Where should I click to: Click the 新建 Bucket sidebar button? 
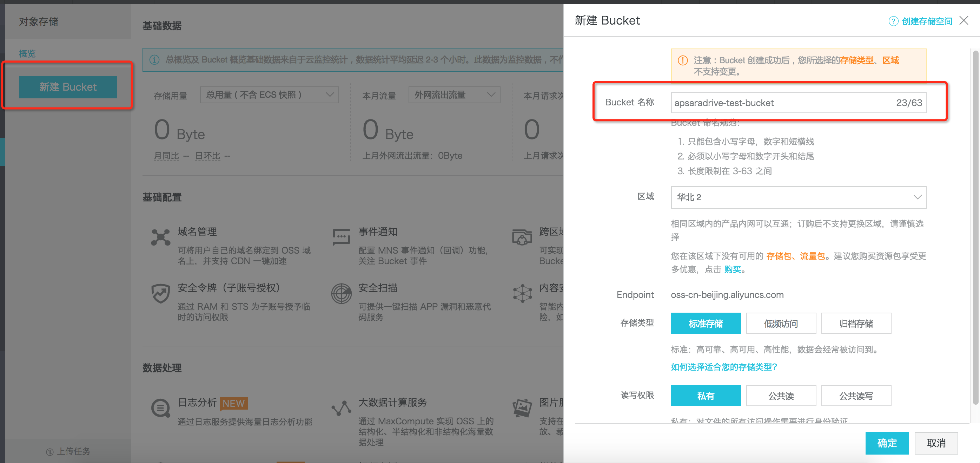[68, 87]
